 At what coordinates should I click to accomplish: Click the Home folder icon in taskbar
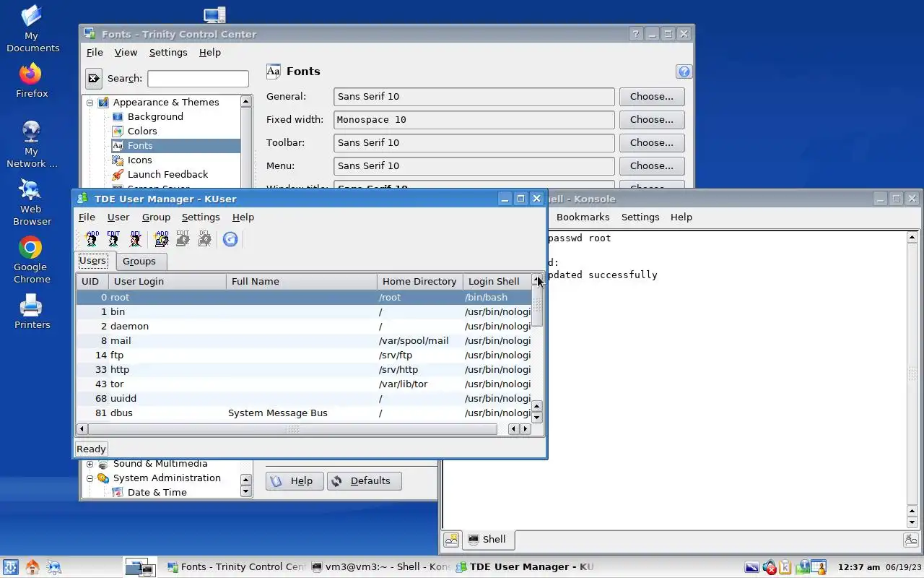click(32, 567)
